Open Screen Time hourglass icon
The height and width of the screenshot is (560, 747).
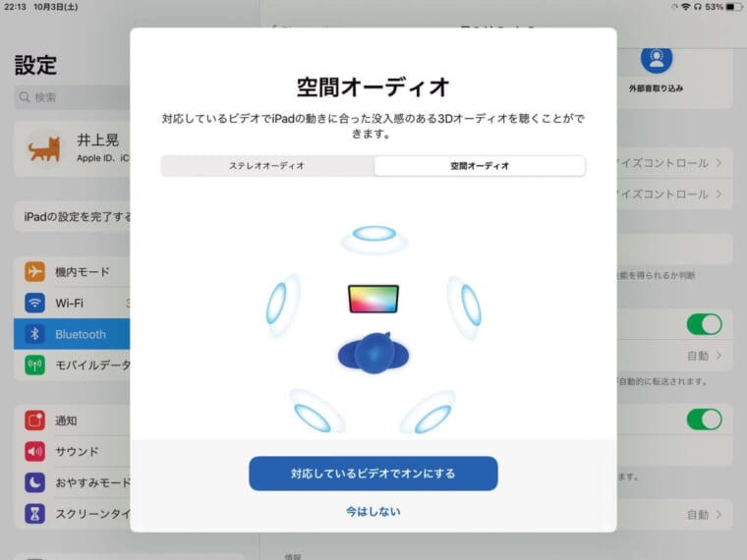34,514
